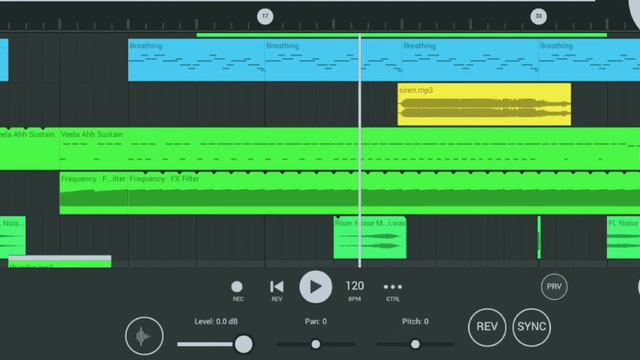Image resolution: width=640 pixels, height=360 pixels.
Task: Select the Nois clip on the left edge
Action: pos(13,238)
